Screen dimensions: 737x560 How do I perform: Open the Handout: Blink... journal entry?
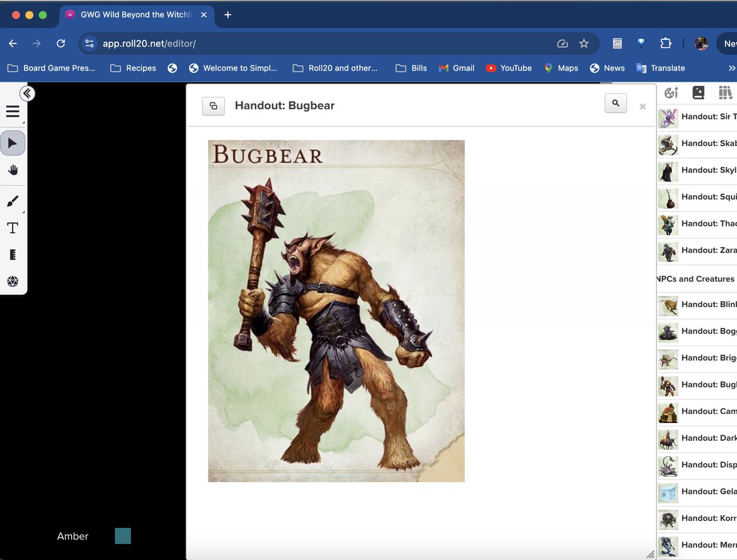(x=697, y=304)
